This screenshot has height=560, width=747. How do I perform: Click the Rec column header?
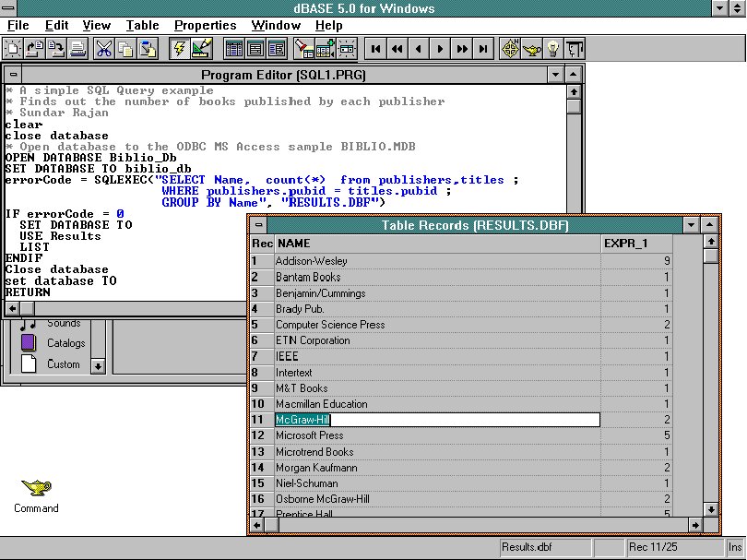(263, 244)
